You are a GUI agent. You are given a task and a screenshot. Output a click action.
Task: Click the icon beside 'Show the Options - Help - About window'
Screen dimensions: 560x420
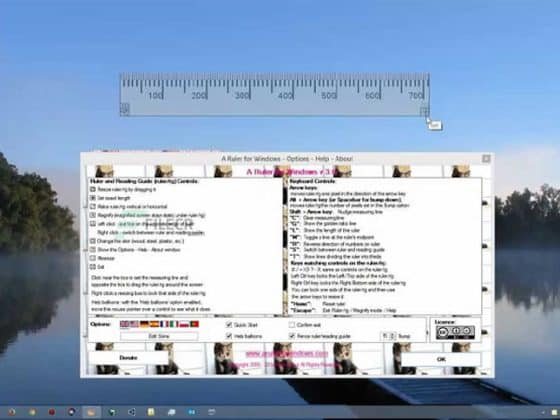coord(93,250)
